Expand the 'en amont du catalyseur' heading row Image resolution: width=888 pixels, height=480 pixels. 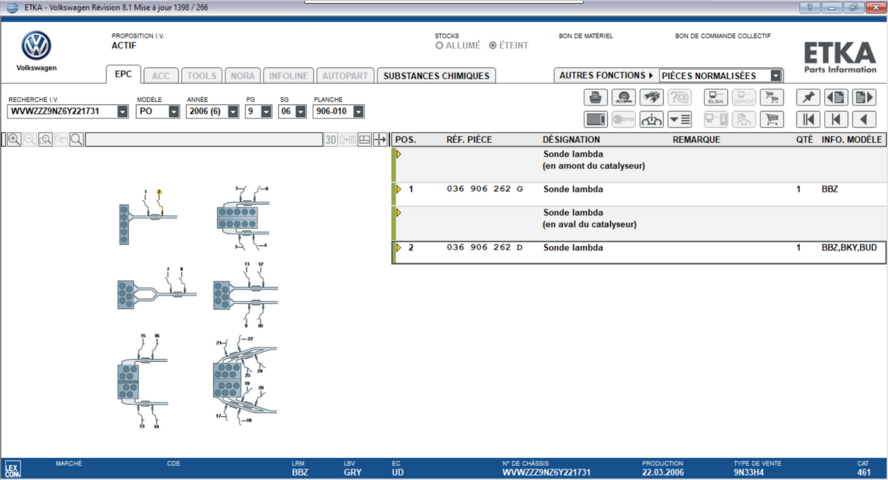click(x=399, y=154)
